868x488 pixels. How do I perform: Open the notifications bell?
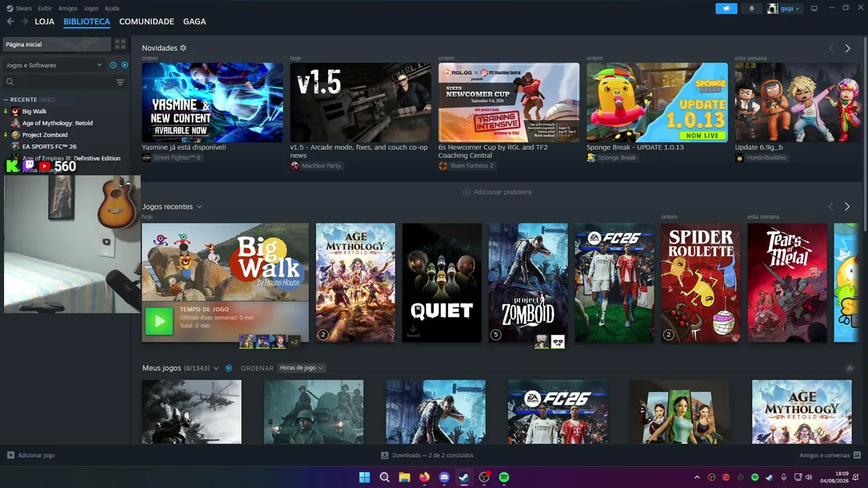(751, 8)
